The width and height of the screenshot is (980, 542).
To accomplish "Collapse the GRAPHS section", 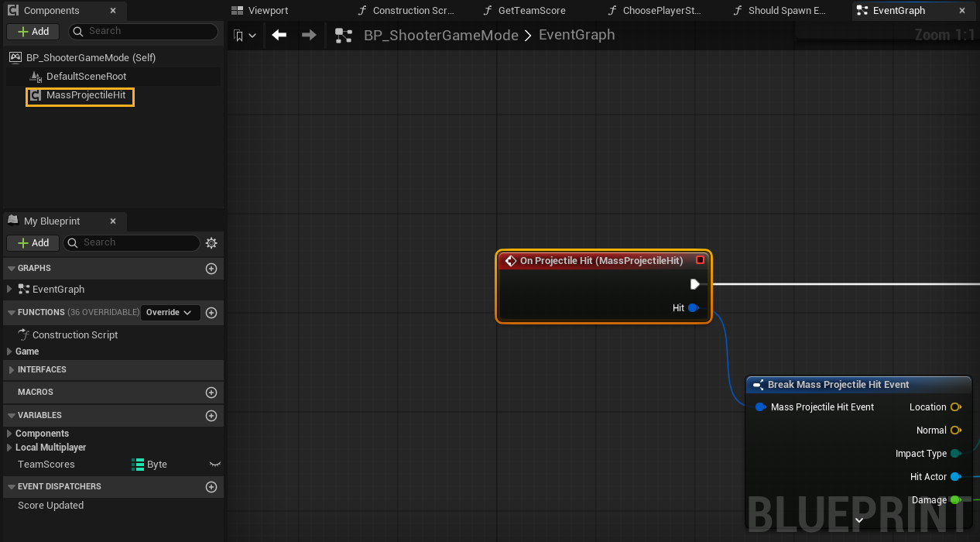I will click(12, 269).
